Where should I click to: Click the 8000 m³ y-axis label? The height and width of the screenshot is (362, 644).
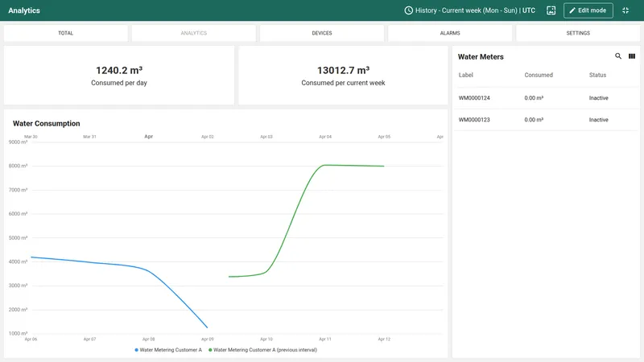coord(18,167)
